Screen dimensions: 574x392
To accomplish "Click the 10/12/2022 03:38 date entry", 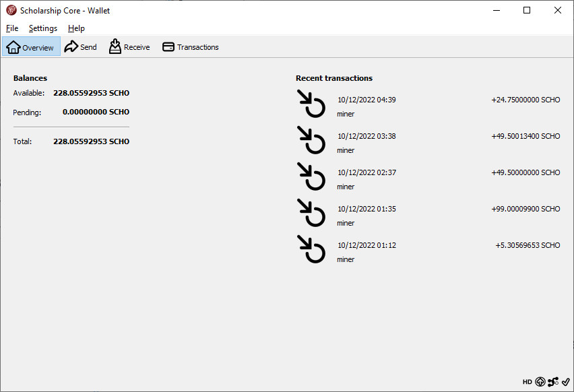I will (366, 136).
